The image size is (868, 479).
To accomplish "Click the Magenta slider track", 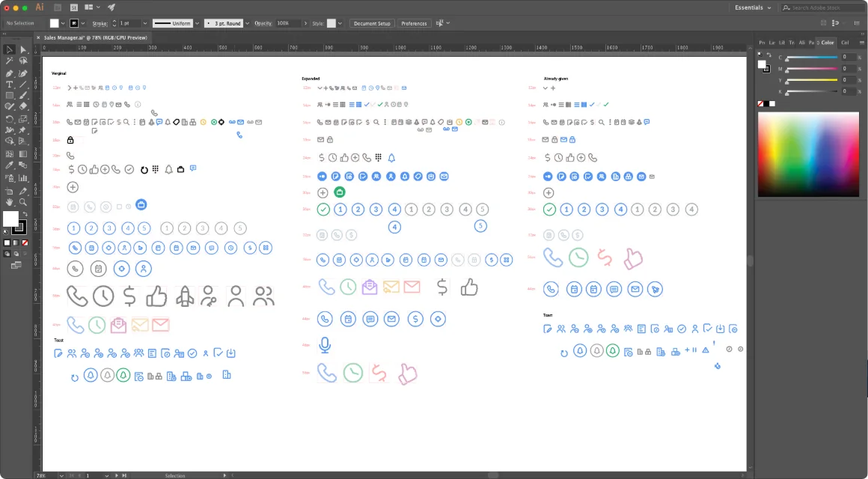I will point(812,69).
